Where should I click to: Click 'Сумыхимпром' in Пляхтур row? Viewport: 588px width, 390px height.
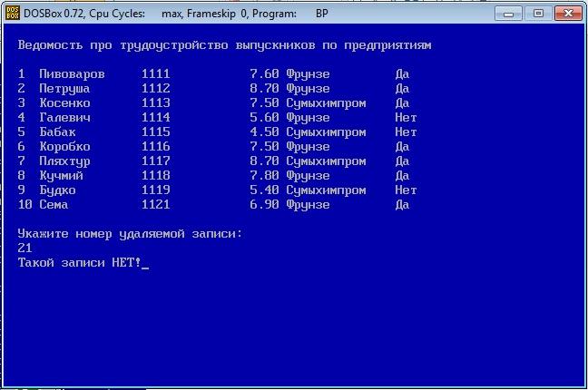click(326, 161)
